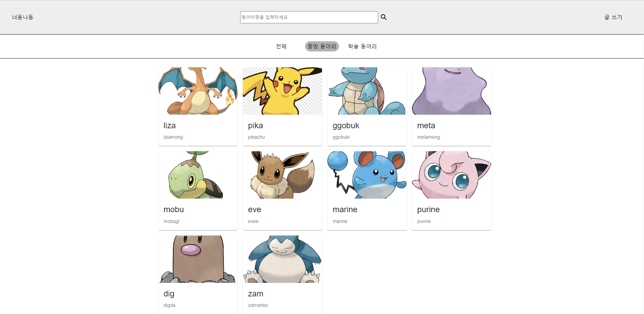This screenshot has height=314, width=644.
Task: Open the eve card Eevee image
Action: tap(282, 175)
